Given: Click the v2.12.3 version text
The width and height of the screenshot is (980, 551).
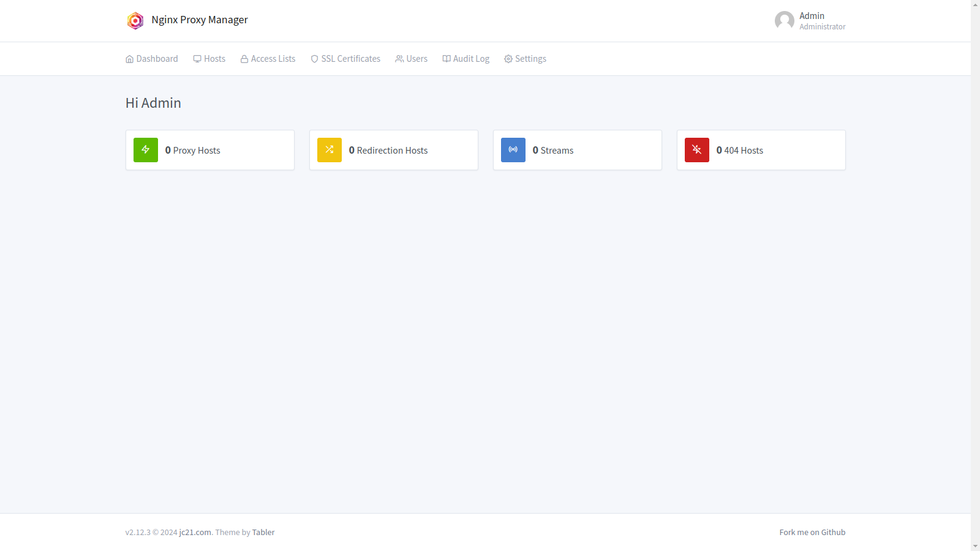Looking at the screenshot, I should coord(138,533).
